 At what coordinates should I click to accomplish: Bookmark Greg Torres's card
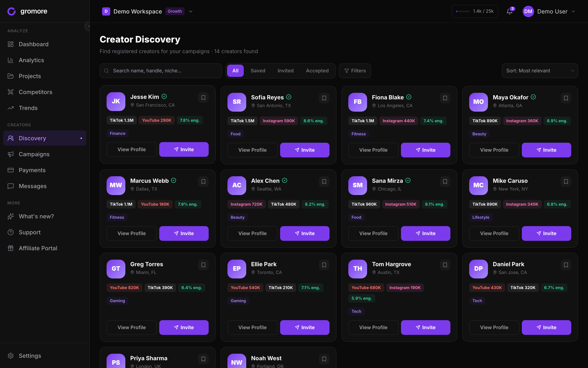(x=203, y=265)
